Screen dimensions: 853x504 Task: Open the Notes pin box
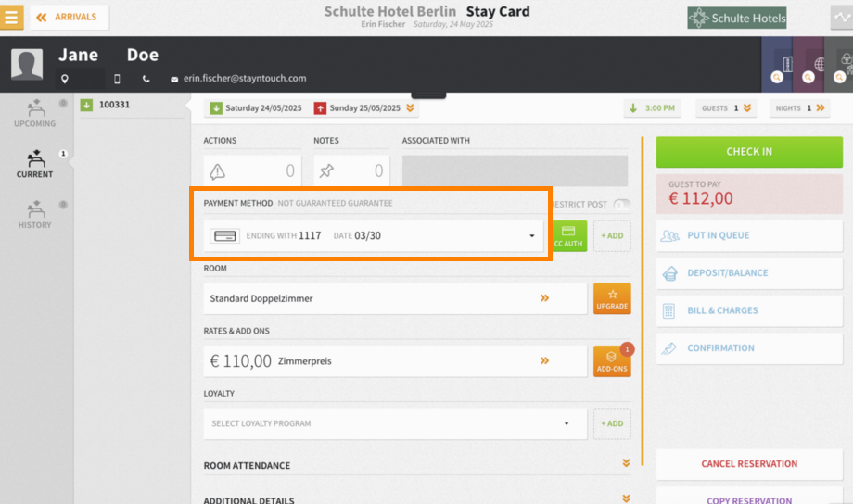(351, 171)
